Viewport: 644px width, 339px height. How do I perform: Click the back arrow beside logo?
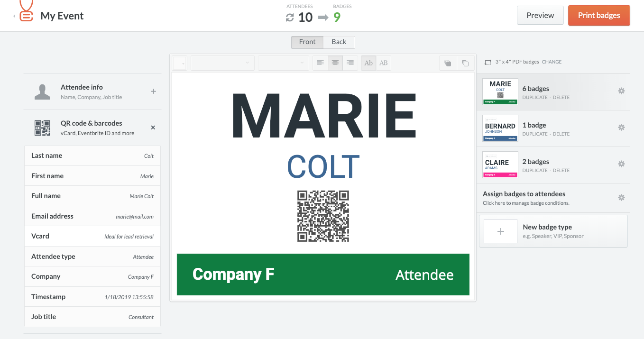click(14, 16)
